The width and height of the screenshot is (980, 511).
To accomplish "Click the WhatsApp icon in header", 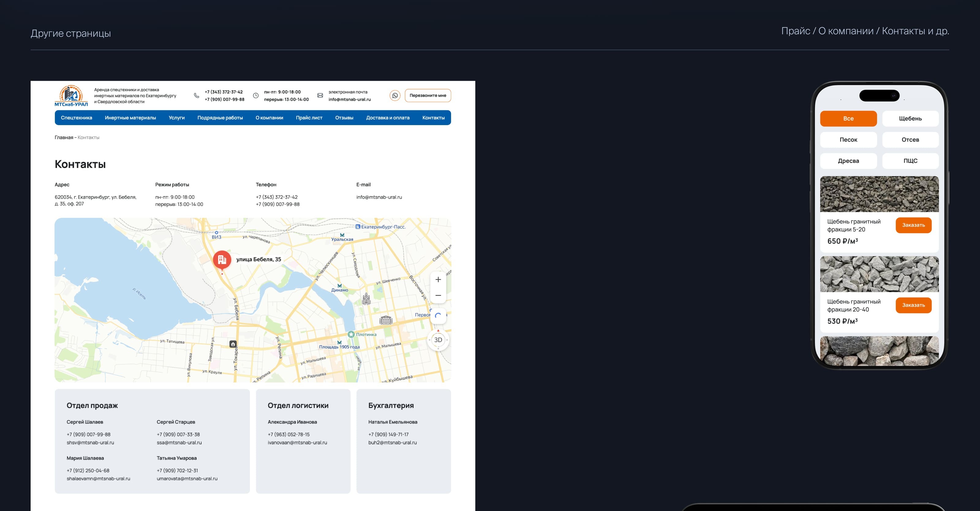I will (x=395, y=95).
